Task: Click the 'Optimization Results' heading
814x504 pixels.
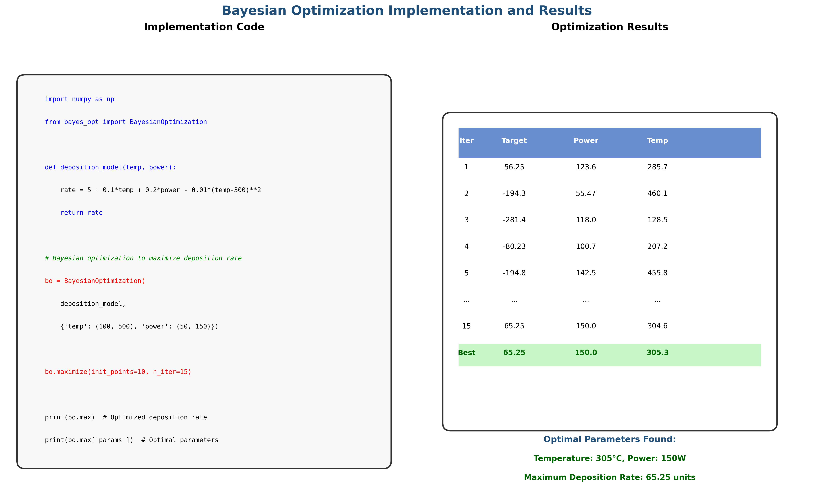Action: (609, 27)
